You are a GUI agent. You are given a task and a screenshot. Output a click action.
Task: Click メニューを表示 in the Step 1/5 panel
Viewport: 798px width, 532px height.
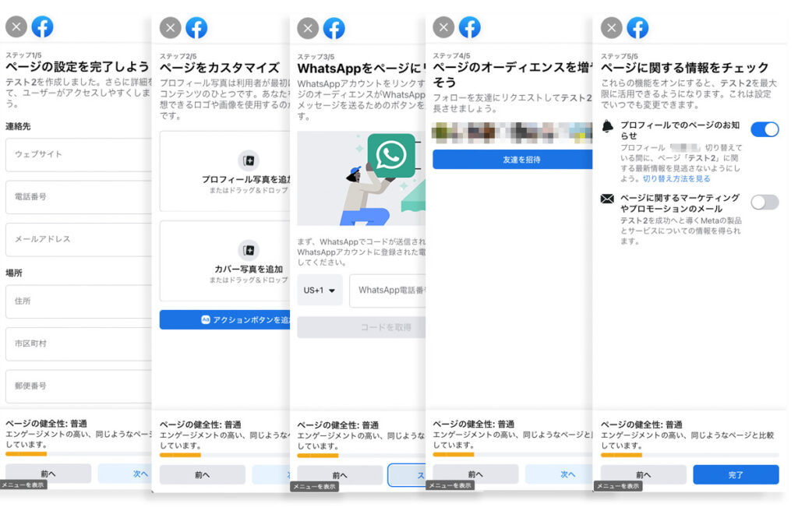(23, 485)
